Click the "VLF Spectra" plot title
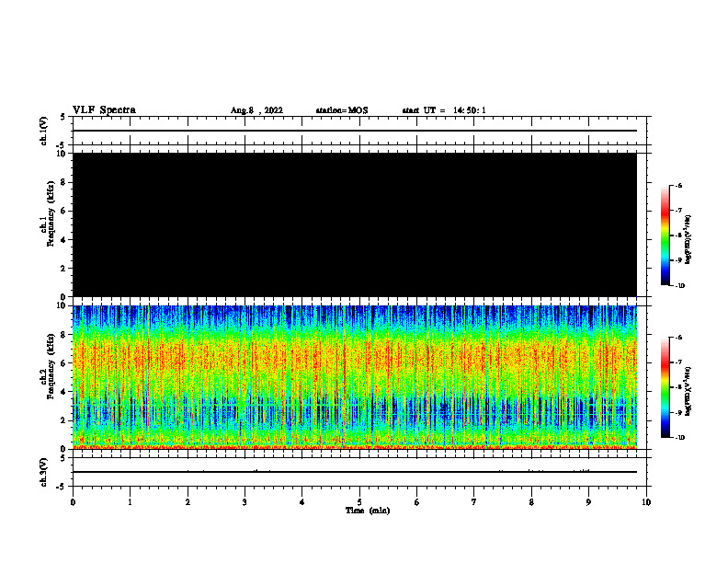Viewport: 728px width, 563px height. pos(104,110)
